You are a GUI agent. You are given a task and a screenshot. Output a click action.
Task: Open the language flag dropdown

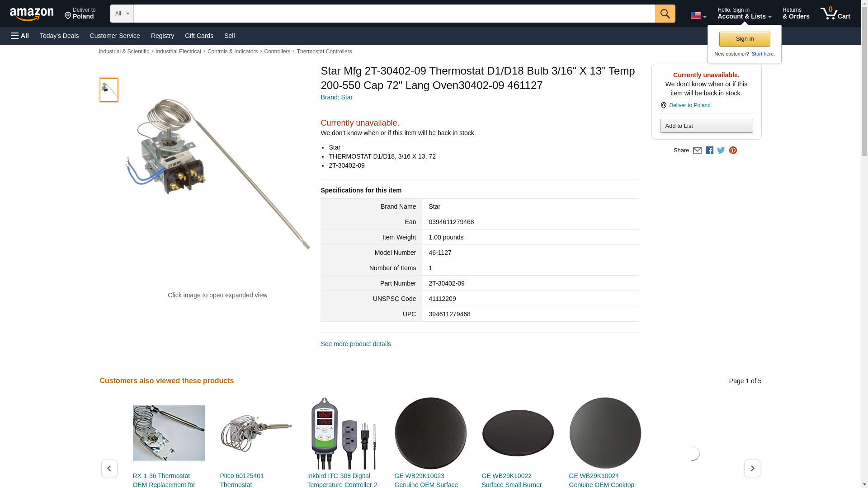click(698, 15)
